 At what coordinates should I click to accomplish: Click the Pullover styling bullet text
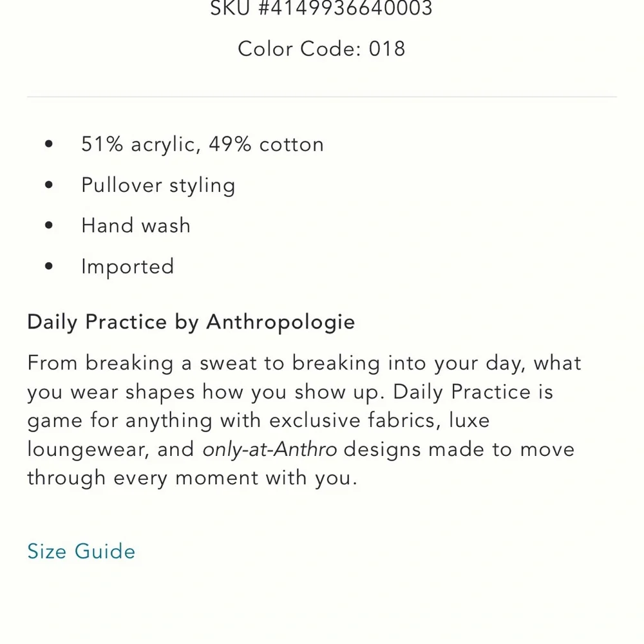[158, 185]
